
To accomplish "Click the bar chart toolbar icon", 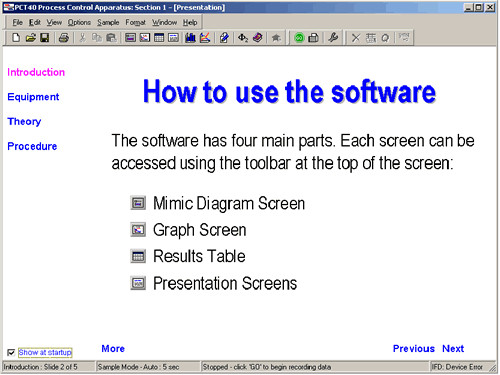I will pyautogui.click(x=191, y=38).
